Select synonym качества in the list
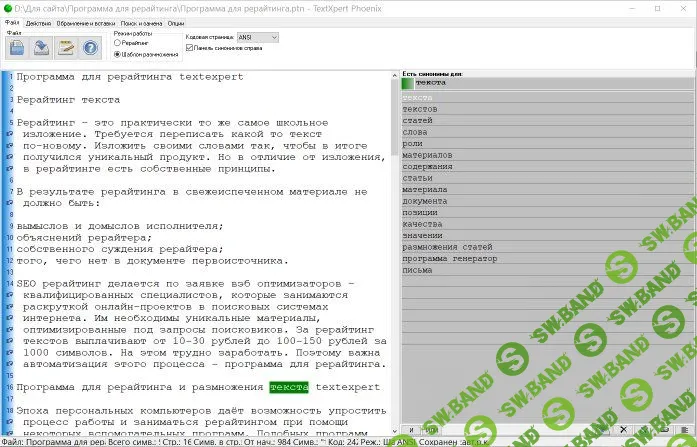Image resolution: width=697 pixels, height=447 pixels. (548, 224)
